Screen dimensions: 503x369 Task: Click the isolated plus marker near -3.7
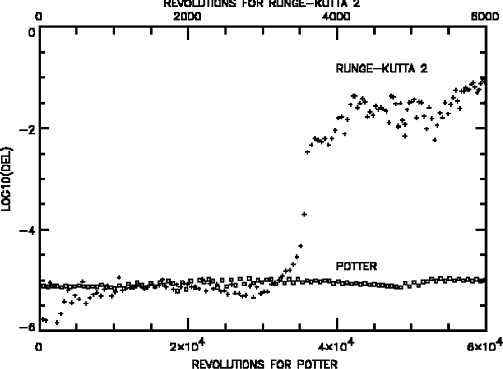tap(304, 214)
